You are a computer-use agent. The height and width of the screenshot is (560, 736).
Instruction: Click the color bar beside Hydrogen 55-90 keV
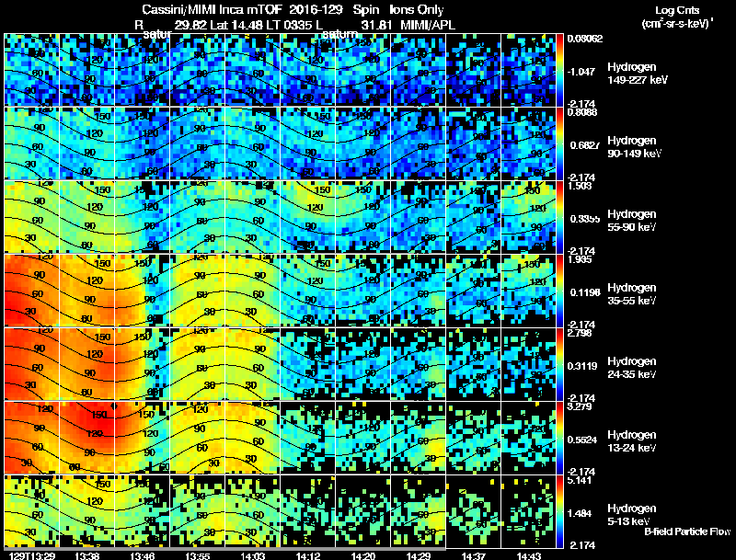pos(559,217)
